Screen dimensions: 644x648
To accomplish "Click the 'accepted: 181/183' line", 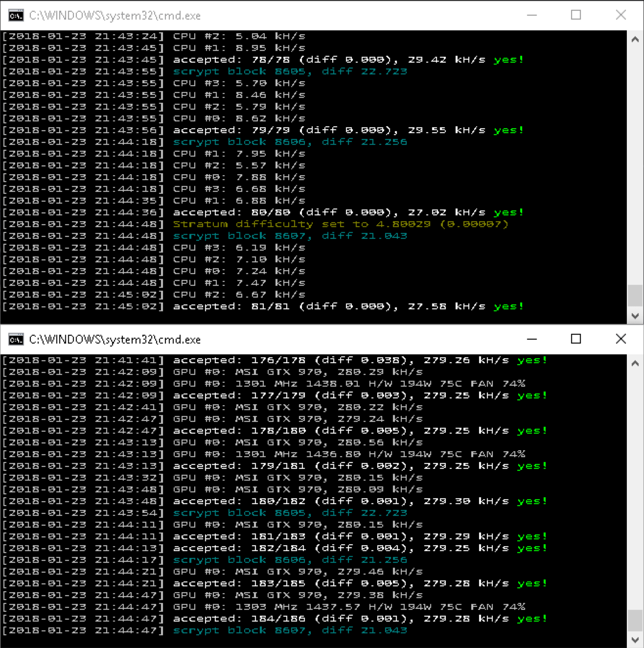I will coord(275,536).
